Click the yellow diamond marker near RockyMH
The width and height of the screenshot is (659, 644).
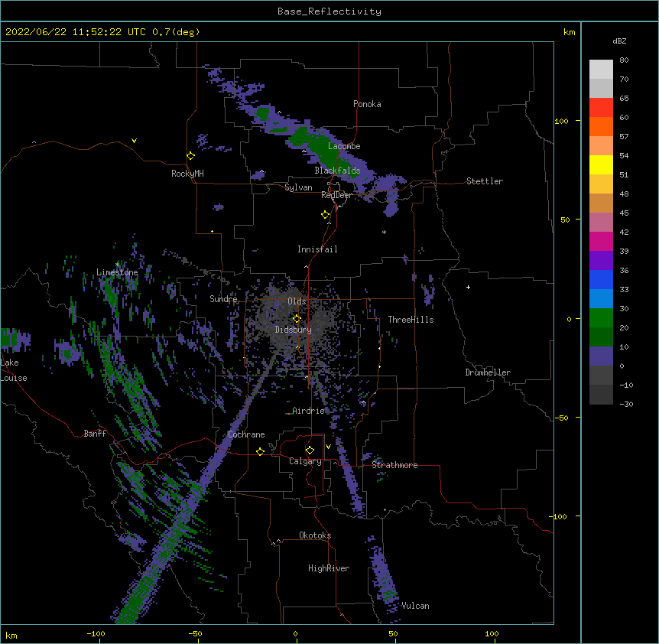tap(190, 156)
